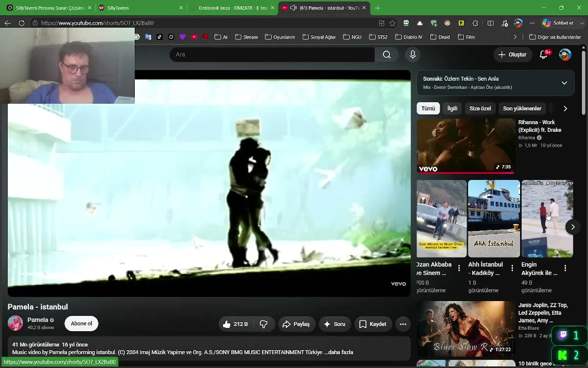
Task: Click the YouTube Ara search field
Action: point(272,55)
